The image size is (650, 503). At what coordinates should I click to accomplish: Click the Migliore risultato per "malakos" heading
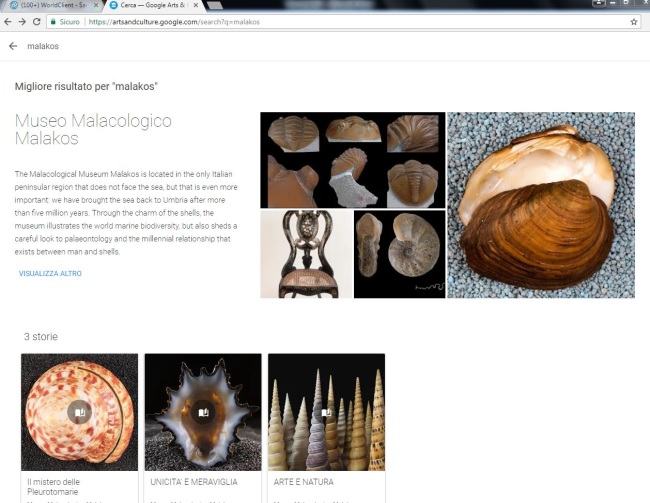[86, 86]
